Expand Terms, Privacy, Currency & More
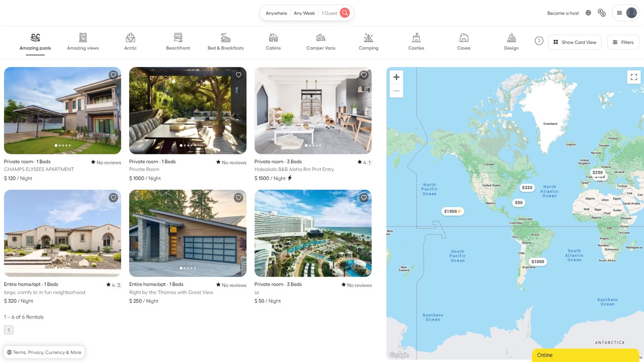This screenshot has height=362, width=644. coord(44,352)
